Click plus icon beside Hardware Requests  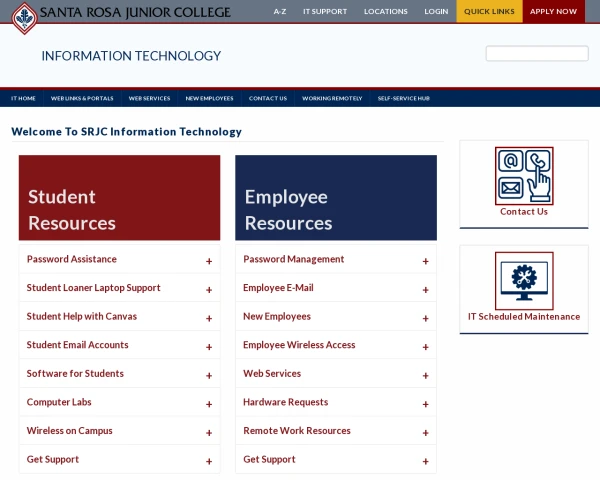(x=425, y=404)
